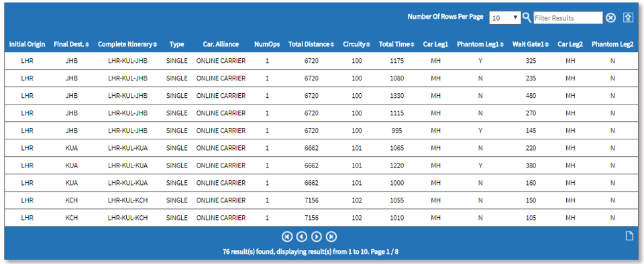Sort by Total Distance column
This screenshot has height=264, width=644.
click(311, 44)
